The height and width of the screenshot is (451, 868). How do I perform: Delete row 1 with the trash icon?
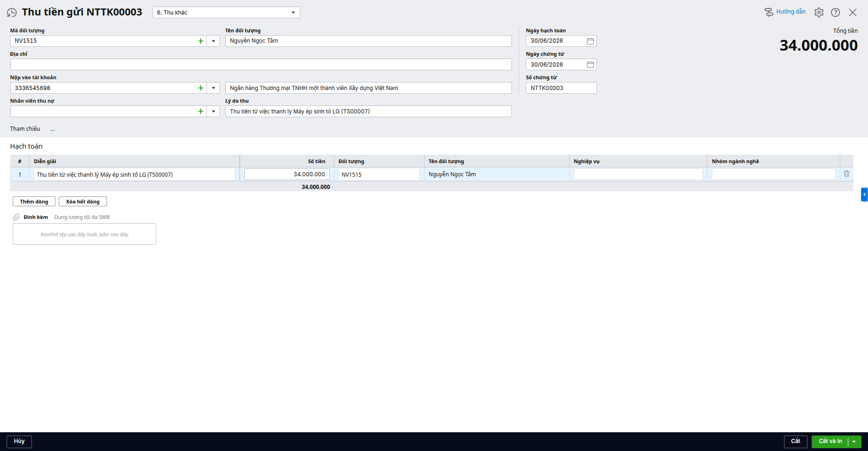click(x=846, y=174)
